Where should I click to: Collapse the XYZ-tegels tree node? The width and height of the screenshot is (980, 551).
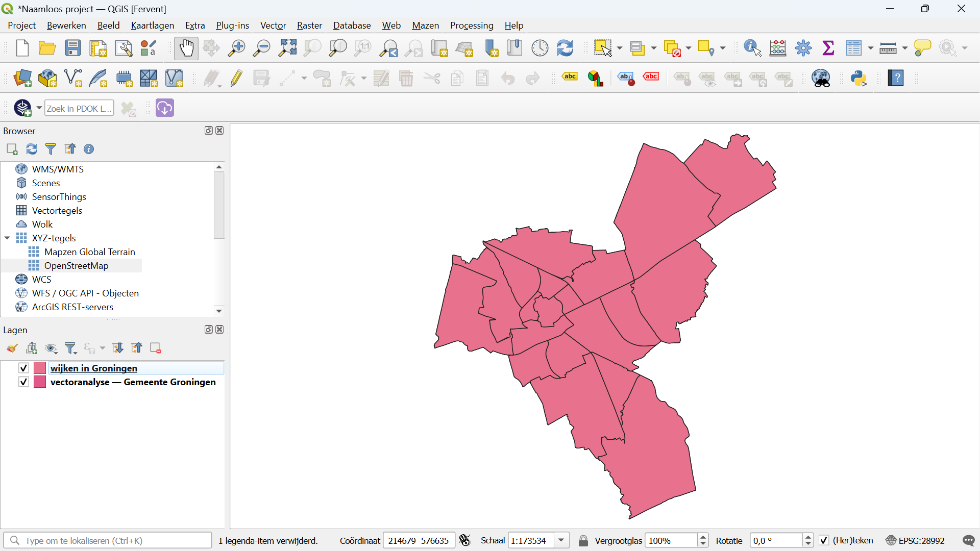coord(7,238)
